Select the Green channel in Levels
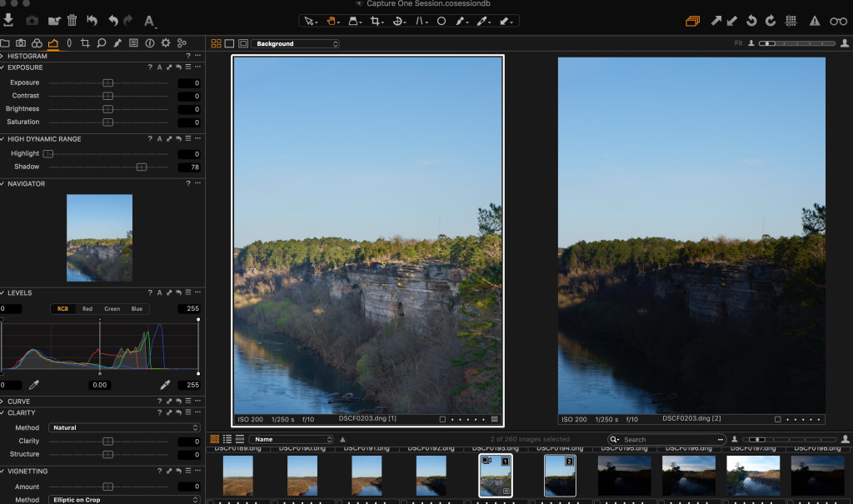This screenshot has width=853, height=504. pos(112,308)
